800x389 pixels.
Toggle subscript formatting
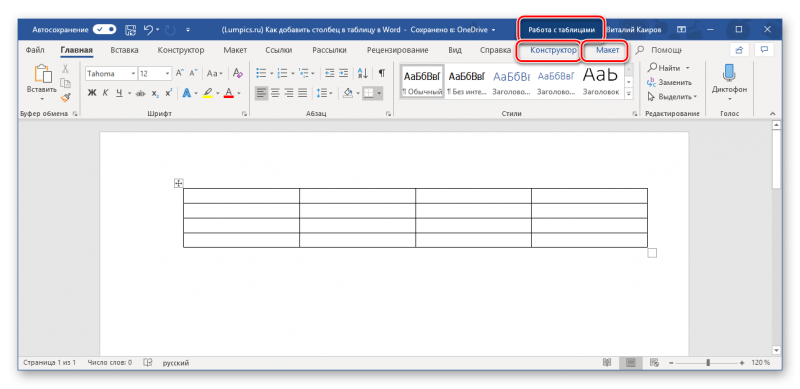[155, 93]
